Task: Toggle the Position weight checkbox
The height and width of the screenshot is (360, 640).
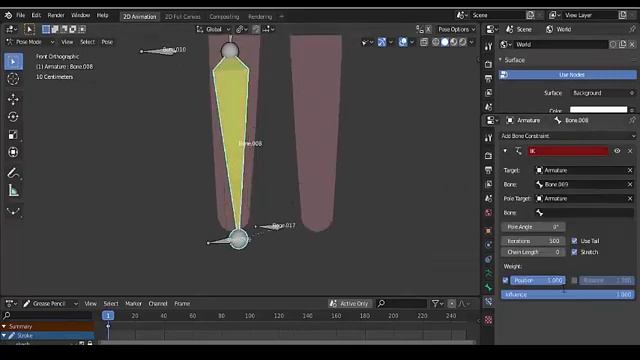Action: [505, 280]
